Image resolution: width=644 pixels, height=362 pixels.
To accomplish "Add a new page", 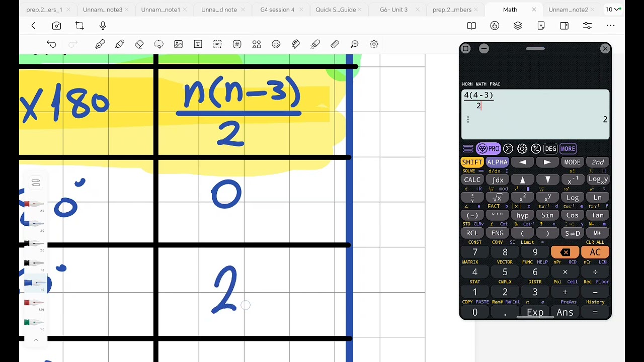I will coord(541,26).
